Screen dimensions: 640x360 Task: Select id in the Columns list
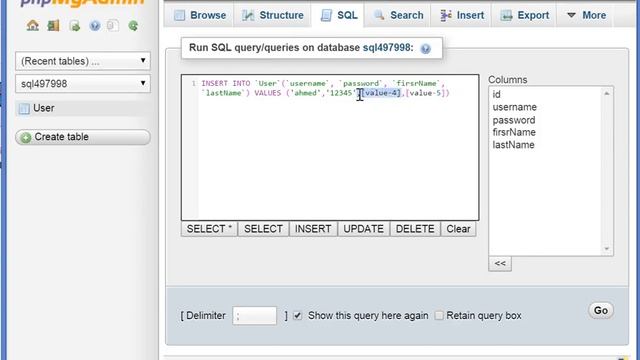coord(496,95)
